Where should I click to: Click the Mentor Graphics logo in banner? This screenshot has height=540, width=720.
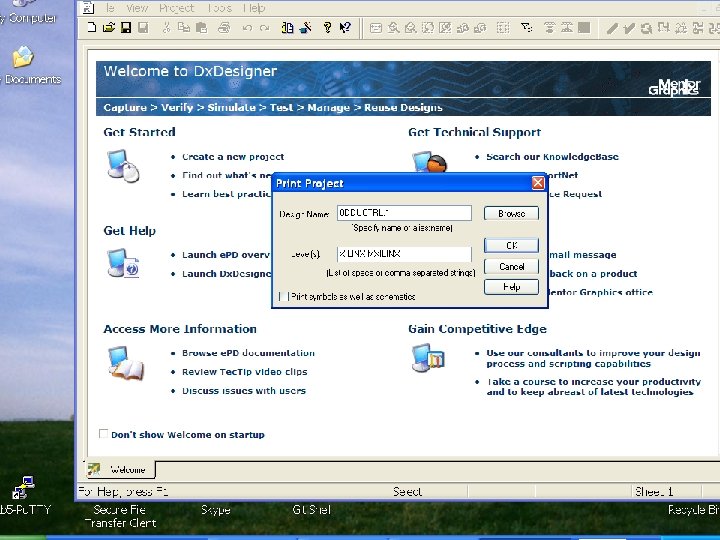[675, 87]
